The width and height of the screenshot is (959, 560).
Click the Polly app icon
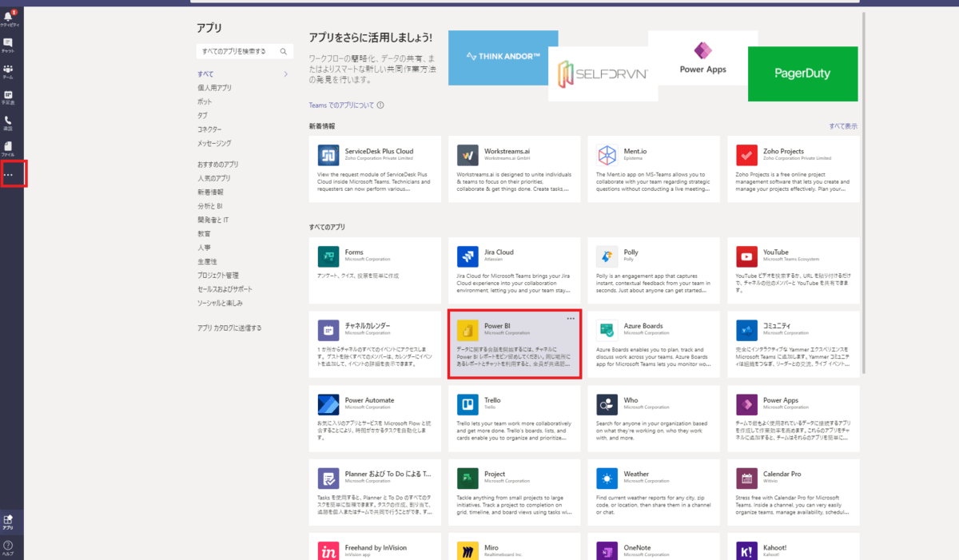coord(607,256)
